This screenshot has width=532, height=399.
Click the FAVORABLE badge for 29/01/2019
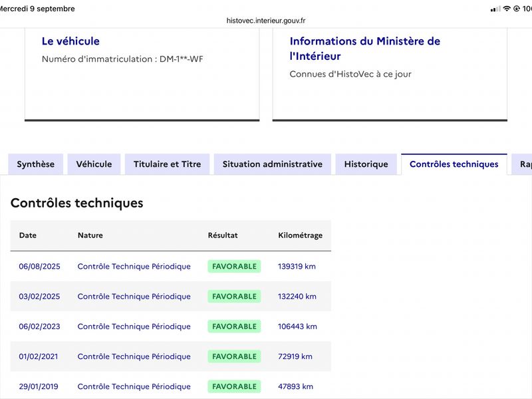tap(234, 386)
